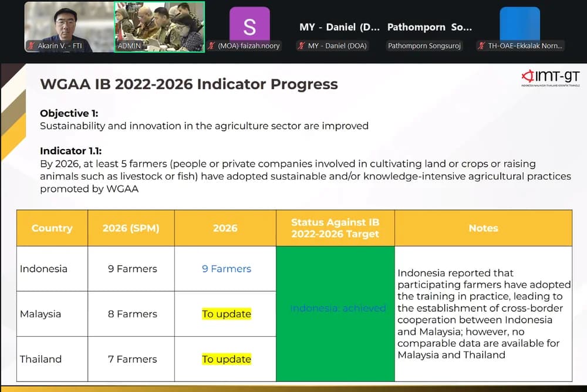This screenshot has width=587, height=392.
Task: Click the 'WGAA IB 2022-2026 Indicator Progress' title
Action: click(189, 85)
